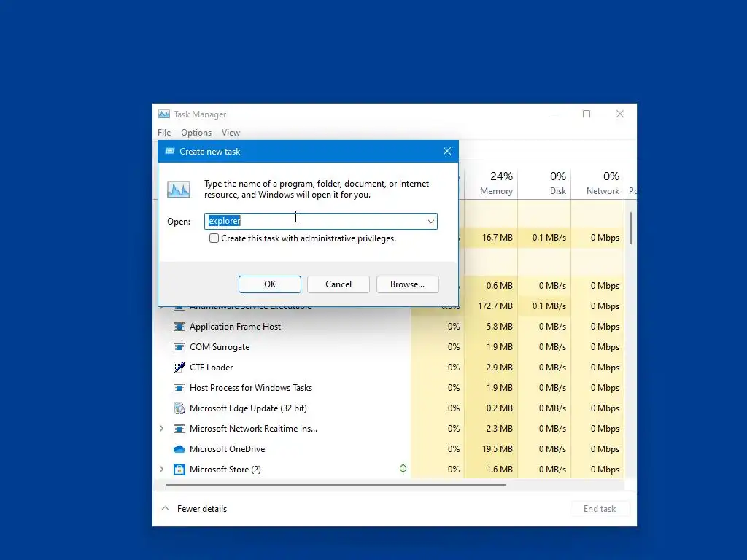Select the Microsoft OneDrive cloud icon
Image resolution: width=747 pixels, height=560 pixels.
(x=179, y=449)
